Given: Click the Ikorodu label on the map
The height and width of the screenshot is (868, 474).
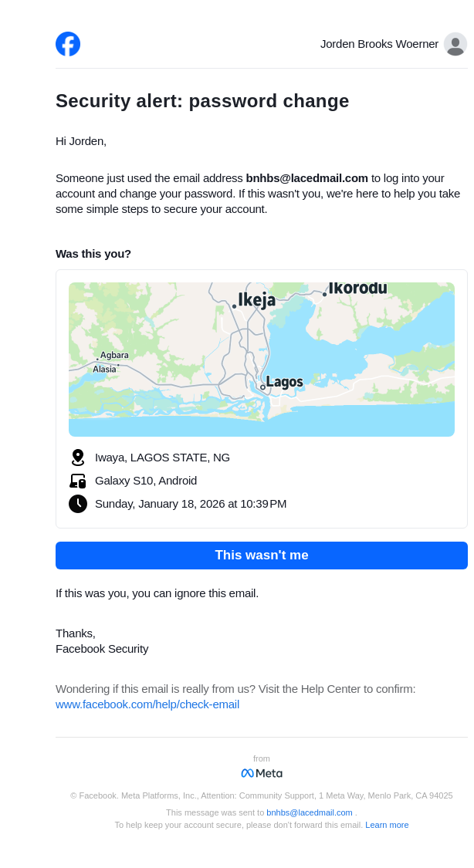Looking at the screenshot, I should [x=357, y=289].
